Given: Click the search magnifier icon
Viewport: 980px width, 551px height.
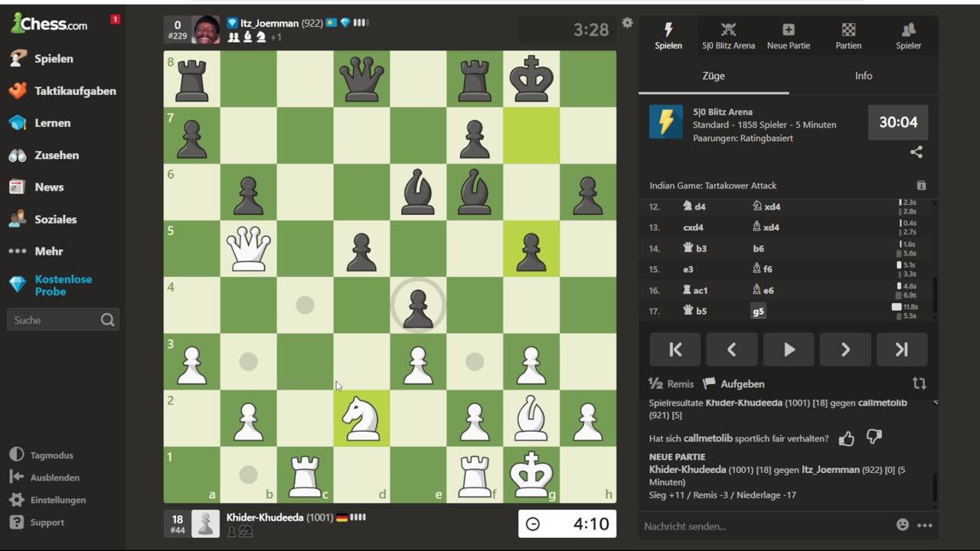Looking at the screenshot, I should (x=108, y=320).
